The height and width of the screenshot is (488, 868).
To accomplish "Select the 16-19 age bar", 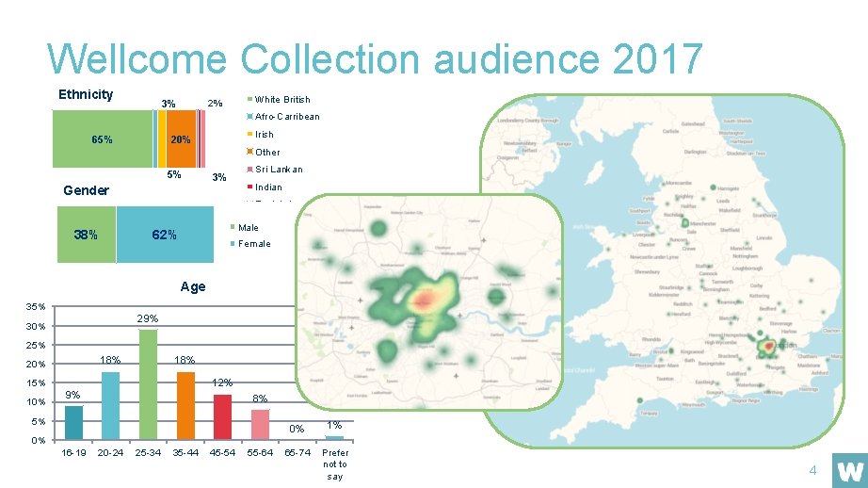I will [x=73, y=423].
